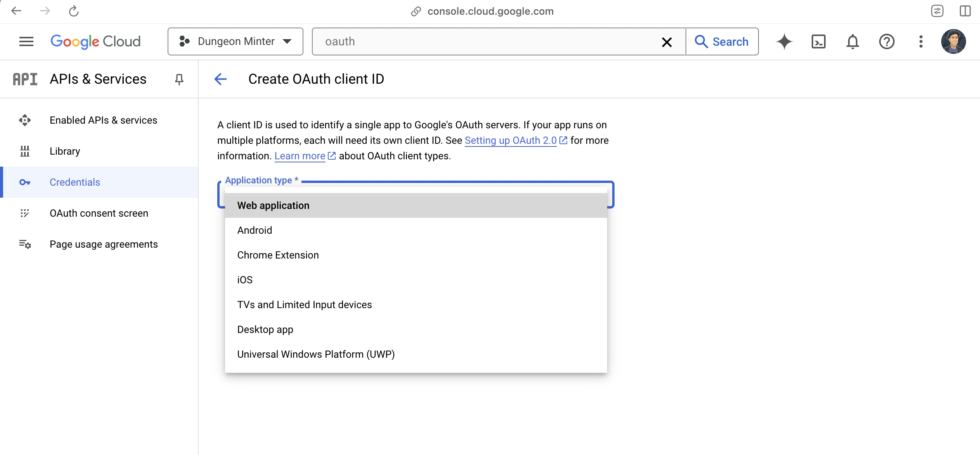Follow the Setting up OAuth 2.0 link
980x455 pixels.
click(x=511, y=140)
